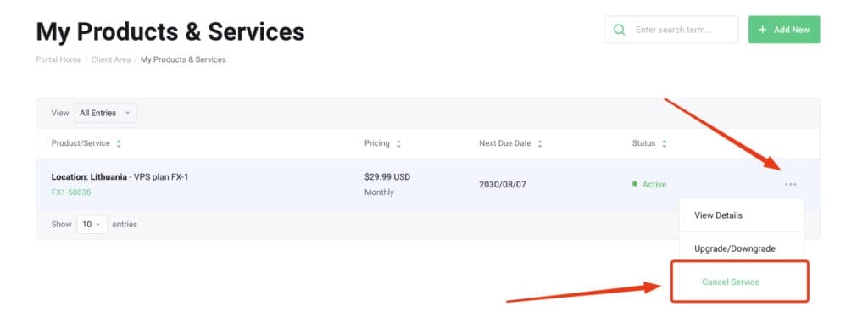The width and height of the screenshot is (868, 329).
Task: Open the FX1-58838 service link
Action: tap(71, 192)
